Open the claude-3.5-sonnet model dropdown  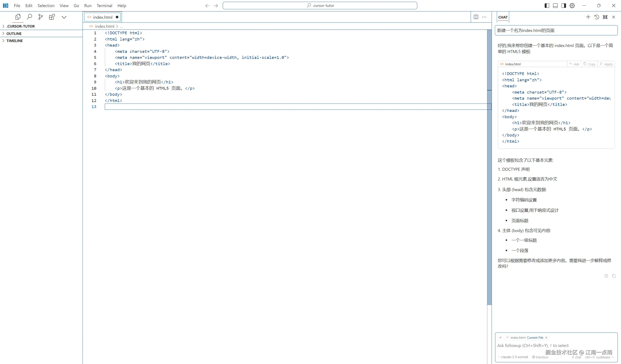pos(514,357)
